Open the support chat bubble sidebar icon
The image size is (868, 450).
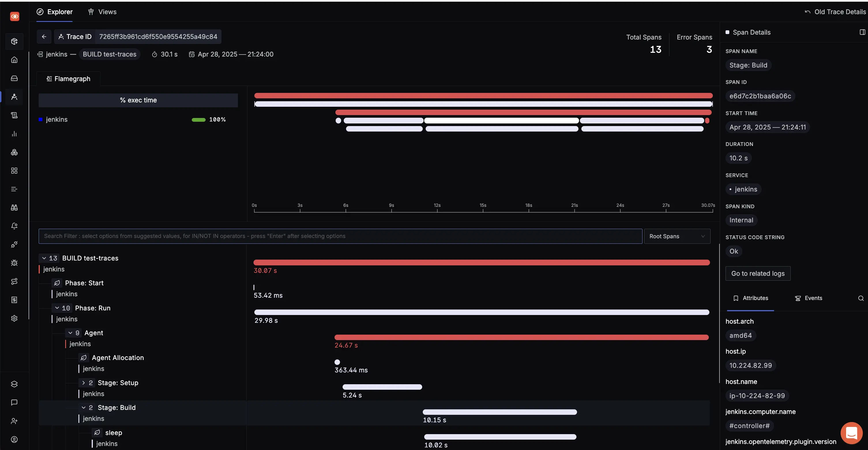click(x=14, y=402)
